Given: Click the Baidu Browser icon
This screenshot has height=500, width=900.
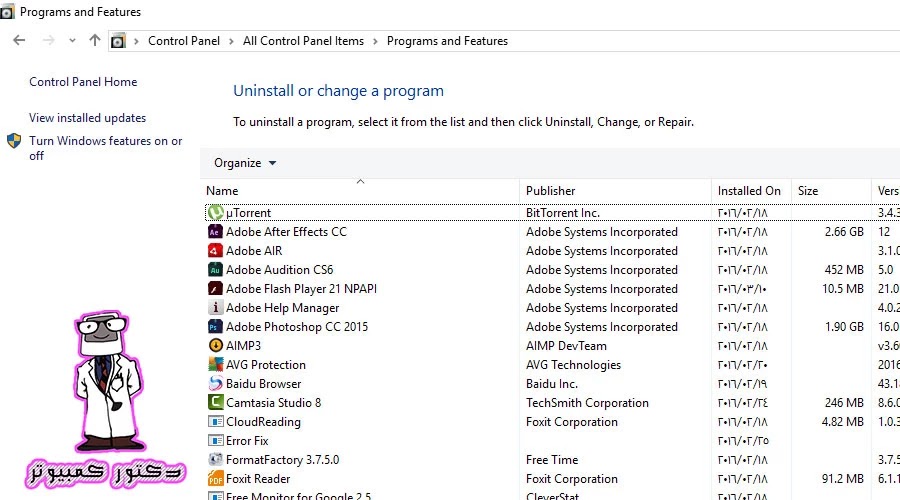Looking at the screenshot, I should point(215,383).
